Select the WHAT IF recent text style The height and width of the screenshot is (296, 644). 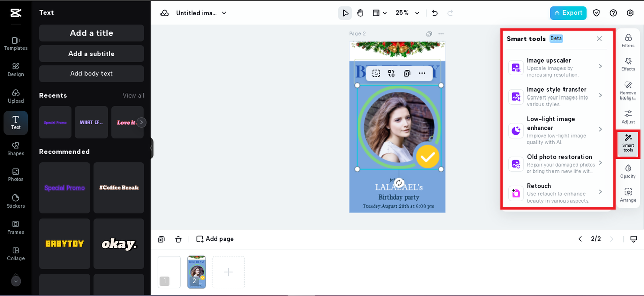(x=92, y=122)
